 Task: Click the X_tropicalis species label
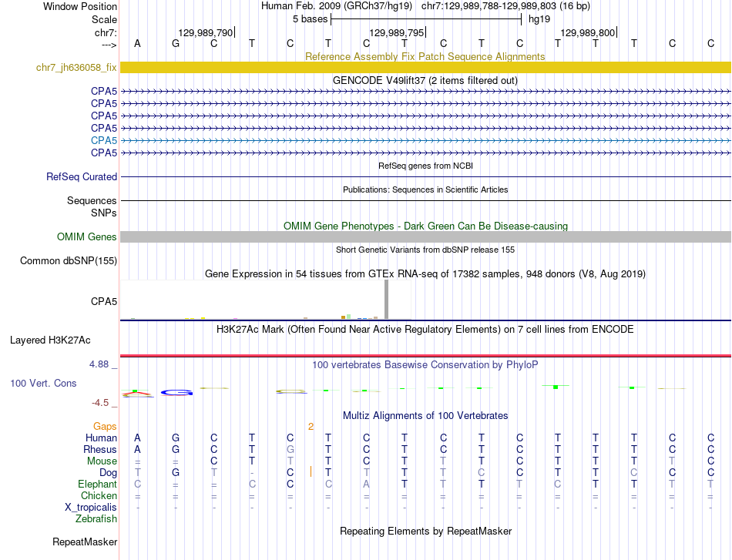[x=91, y=508]
